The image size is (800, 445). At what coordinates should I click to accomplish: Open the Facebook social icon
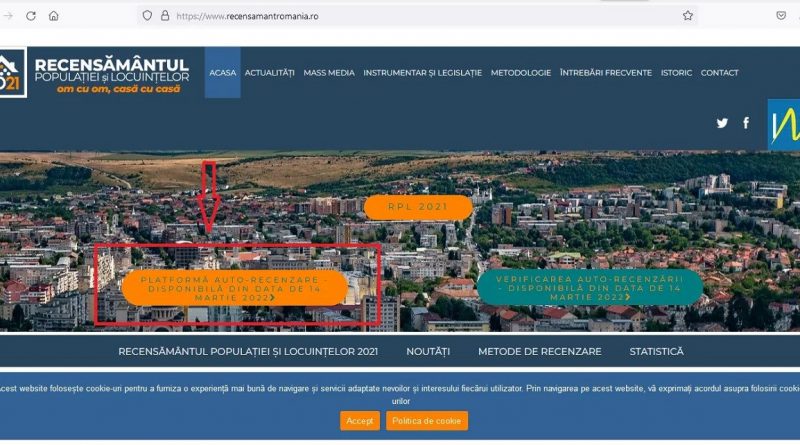click(745, 123)
